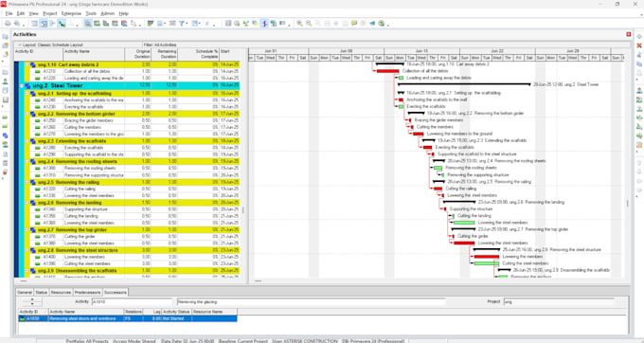Screen dimensions: 644x343
Task: Open the Layout: Classic Schedule Layout dropdown
Action: pyautogui.click(x=50, y=45)
